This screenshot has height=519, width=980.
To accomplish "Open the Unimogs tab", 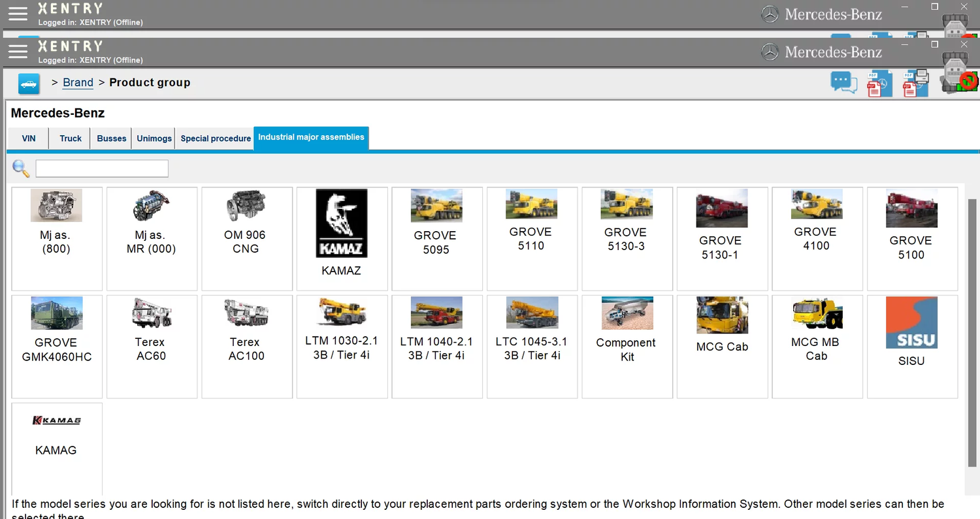I will [154, 138].
